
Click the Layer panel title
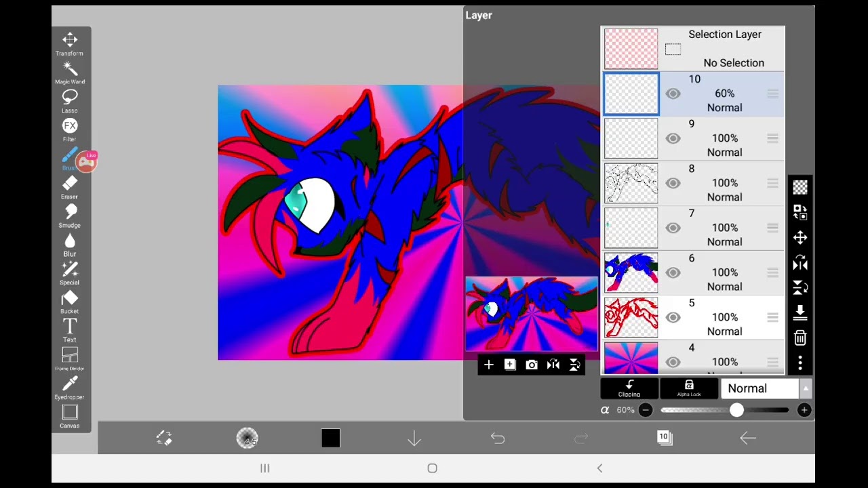(479, 15)
